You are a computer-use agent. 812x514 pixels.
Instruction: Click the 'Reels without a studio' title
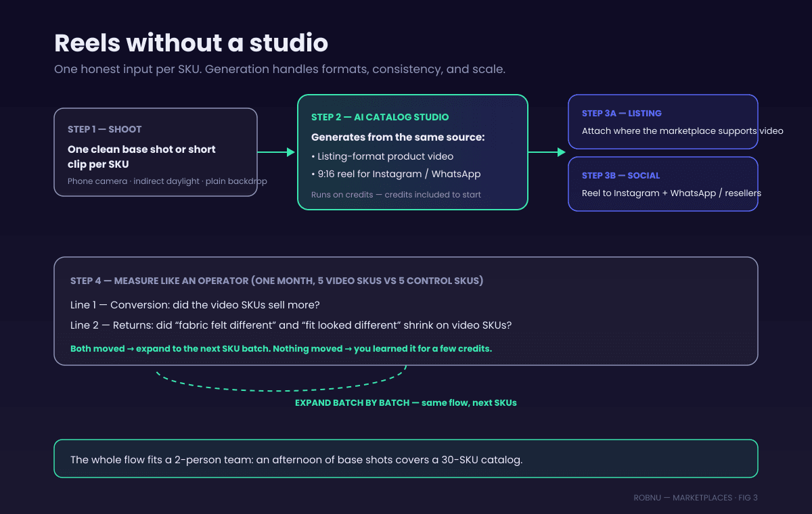click(x=191, y=43)
